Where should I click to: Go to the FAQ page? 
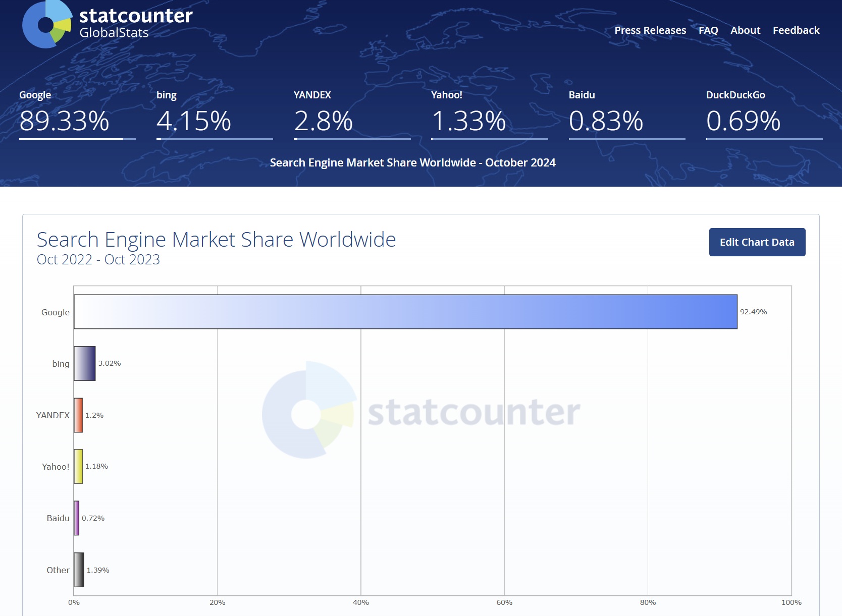click(x=708, y=30)
